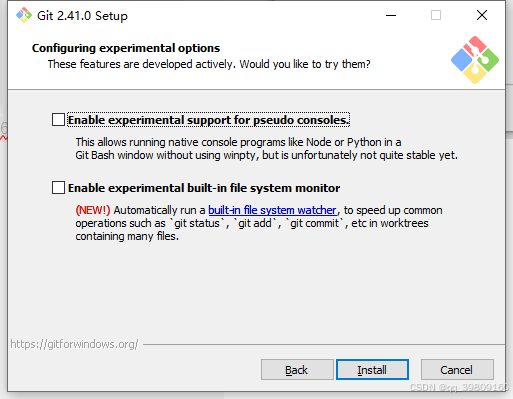Viewport: 513px width, 399px height.
Task: Close the Git 2.41.0 Setup window
Action: coord(482,15)
